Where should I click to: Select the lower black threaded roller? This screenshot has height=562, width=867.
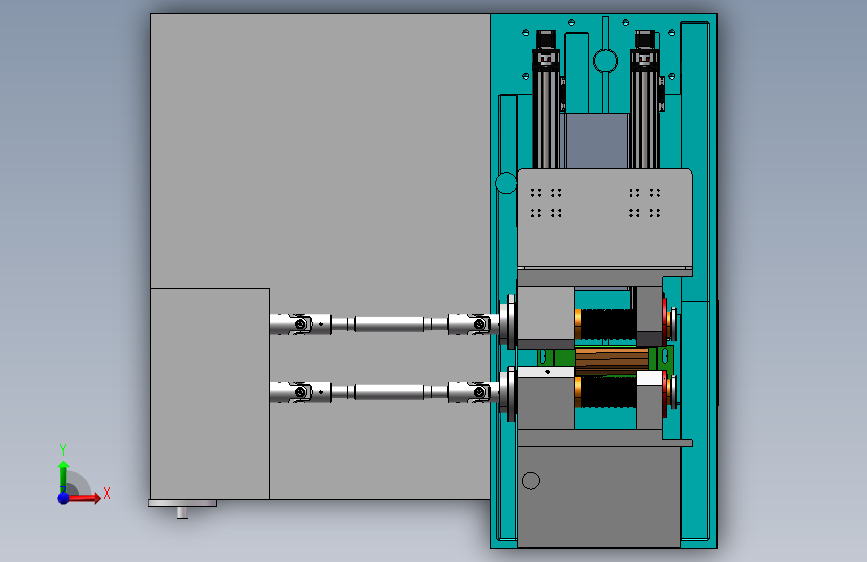coord(608,392)
